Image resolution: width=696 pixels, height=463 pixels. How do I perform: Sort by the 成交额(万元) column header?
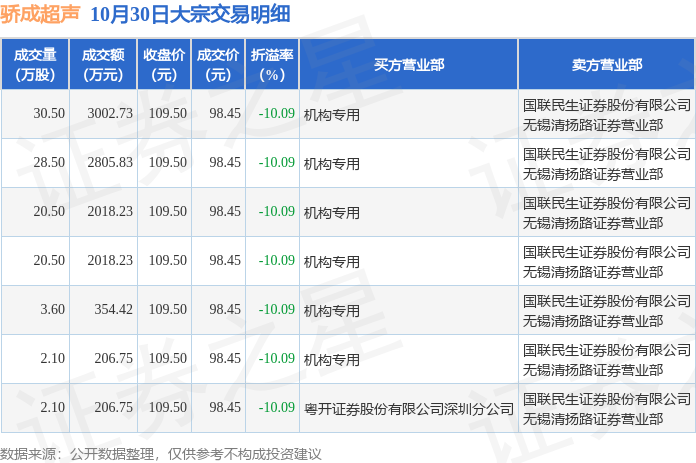tap(104, 65)
